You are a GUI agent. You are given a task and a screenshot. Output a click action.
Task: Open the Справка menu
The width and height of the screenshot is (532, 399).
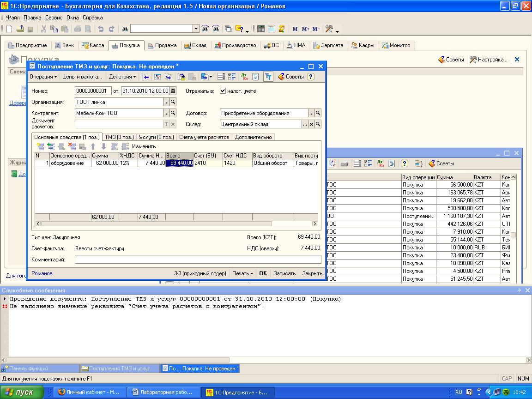click(x=93, y=18)
